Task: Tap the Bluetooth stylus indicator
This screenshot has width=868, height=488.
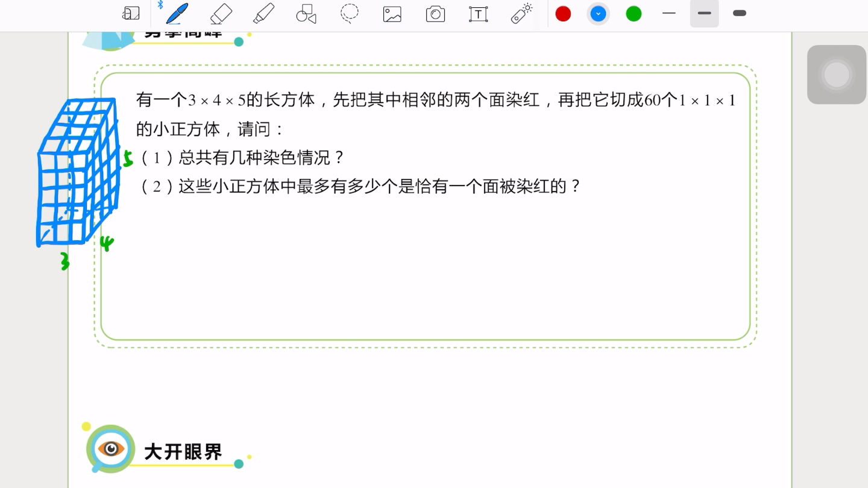Action: 160,5
